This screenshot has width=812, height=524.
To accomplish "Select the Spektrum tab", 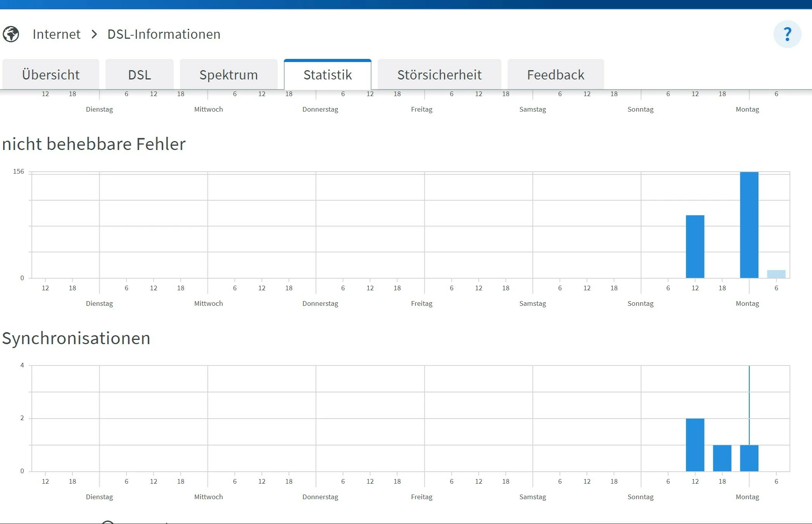I will point(229,74).
